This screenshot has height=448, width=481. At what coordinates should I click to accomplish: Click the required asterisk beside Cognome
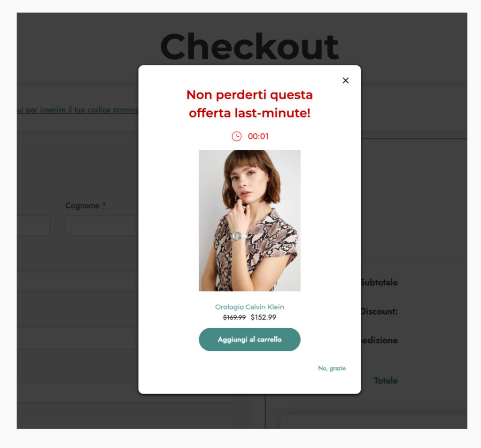104,206
